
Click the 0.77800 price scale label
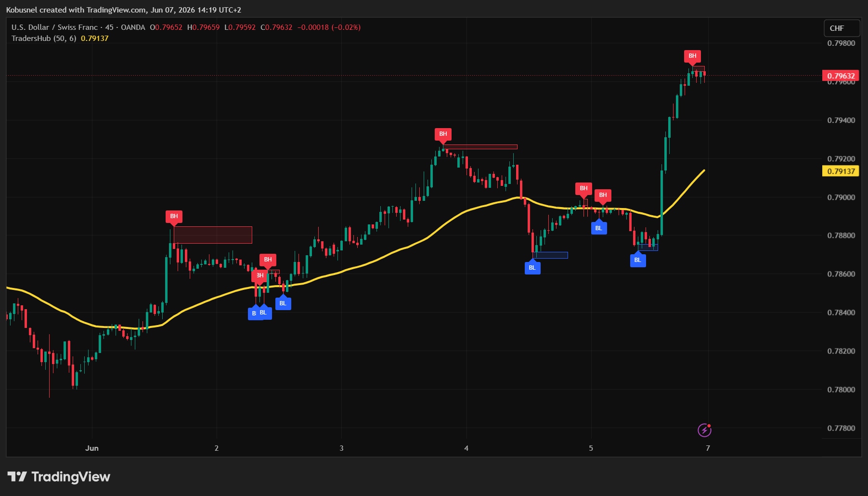(x=841, y=428)
